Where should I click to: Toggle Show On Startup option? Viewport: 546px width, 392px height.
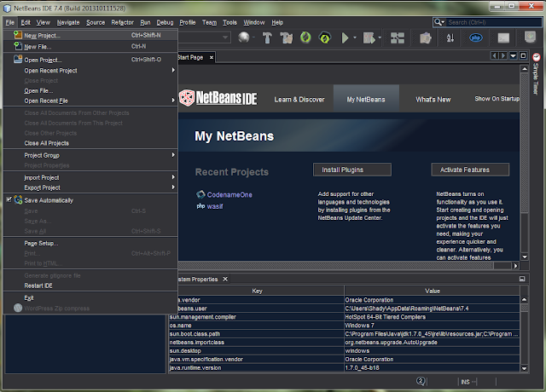[x=497, y=99]
